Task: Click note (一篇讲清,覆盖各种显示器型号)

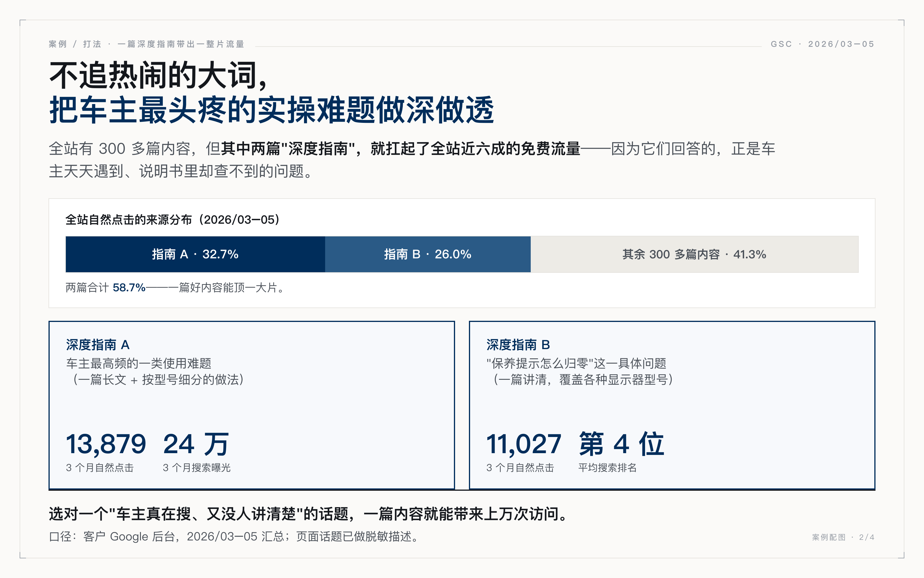Action: [583, 379]
